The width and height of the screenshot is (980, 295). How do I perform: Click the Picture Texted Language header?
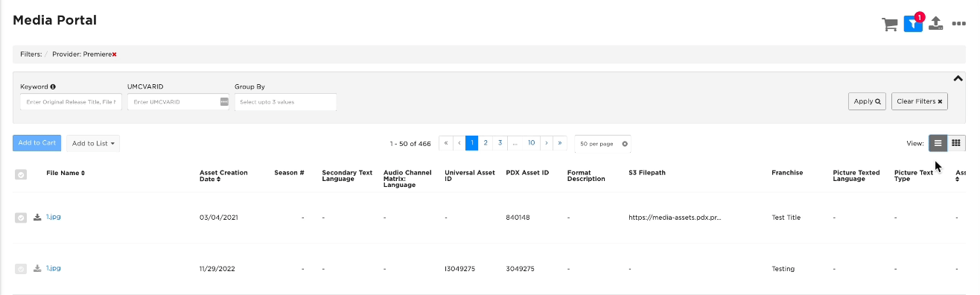[x=856, y=176]
